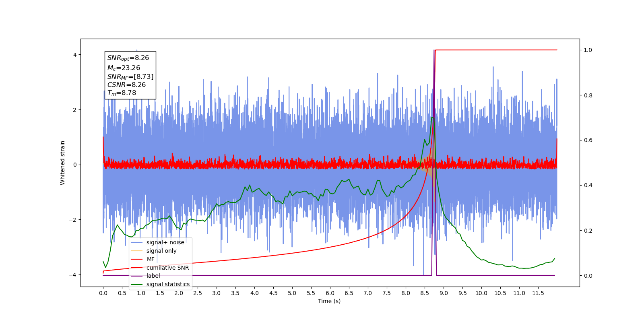This screenshot has width=644, height=322.
Task: Click the CSNR=8.26 annotation text
Action: pyautogui.click(x=126, y=85)
